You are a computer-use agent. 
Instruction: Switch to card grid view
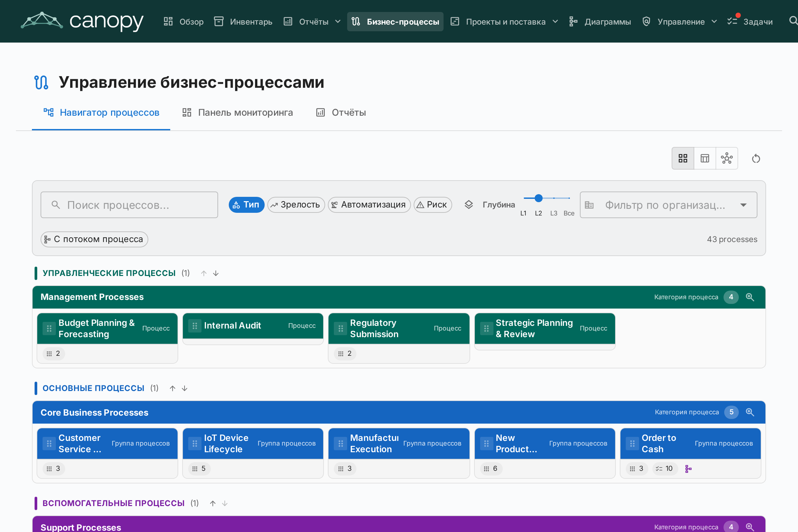[683, 158]
